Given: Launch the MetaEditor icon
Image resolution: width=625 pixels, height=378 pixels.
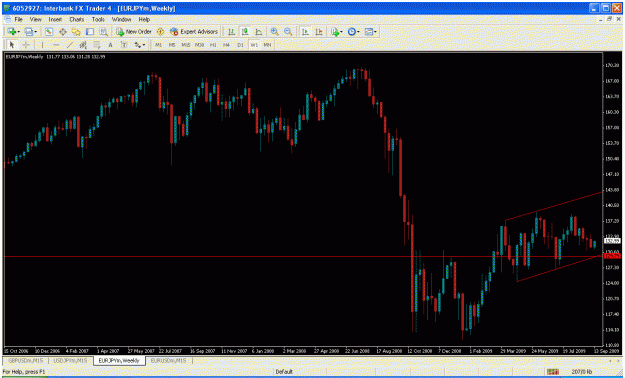Looking at the screenshot, I should click(161, 32).
